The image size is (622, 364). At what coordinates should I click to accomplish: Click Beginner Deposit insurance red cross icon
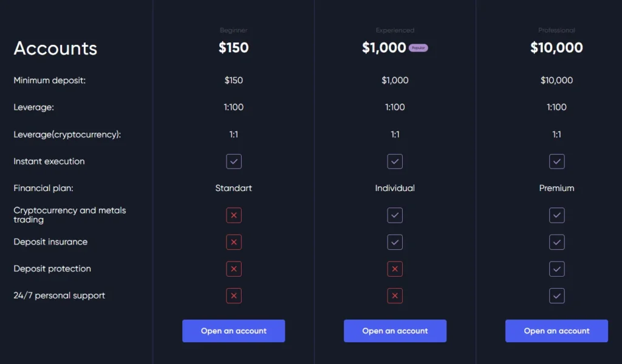click(234, 242)
